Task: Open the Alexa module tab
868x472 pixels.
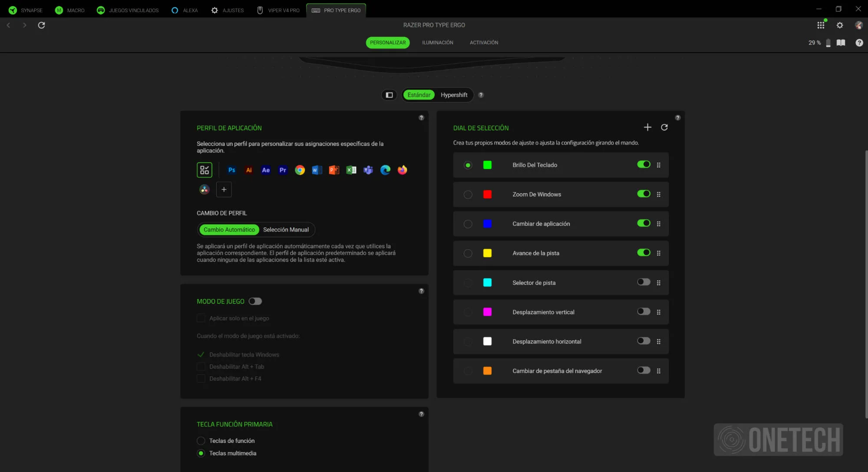Action: point(185,10)
